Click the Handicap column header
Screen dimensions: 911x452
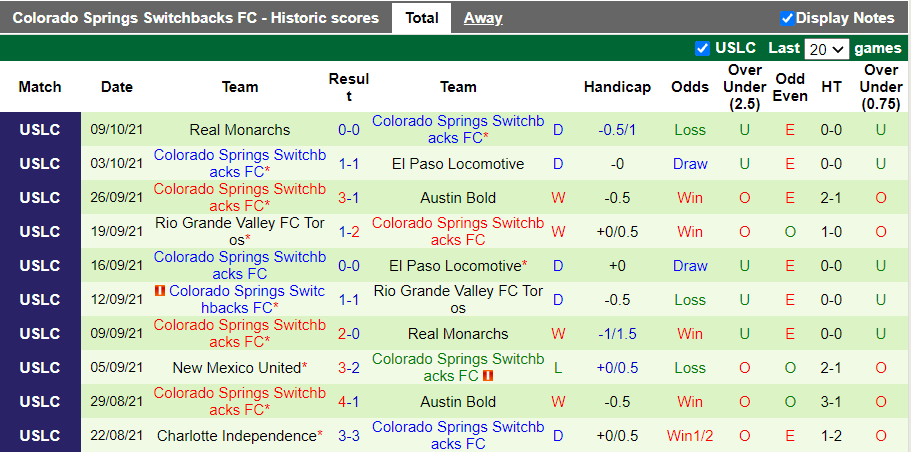pos(617,87)
